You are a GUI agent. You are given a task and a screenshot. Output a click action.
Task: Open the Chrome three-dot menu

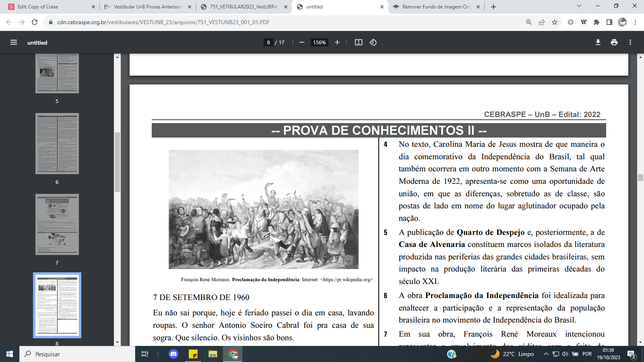(635, 22)
